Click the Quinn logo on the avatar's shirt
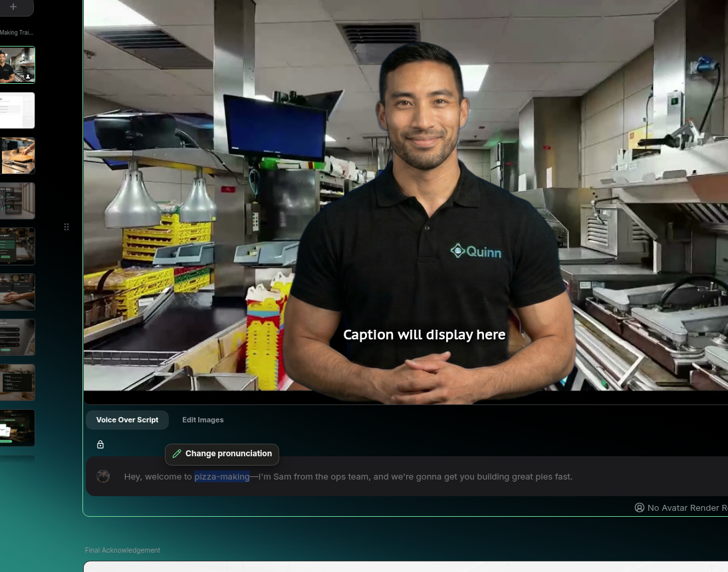Viewport: 728px width, 572px height. (x=476, y=251)
